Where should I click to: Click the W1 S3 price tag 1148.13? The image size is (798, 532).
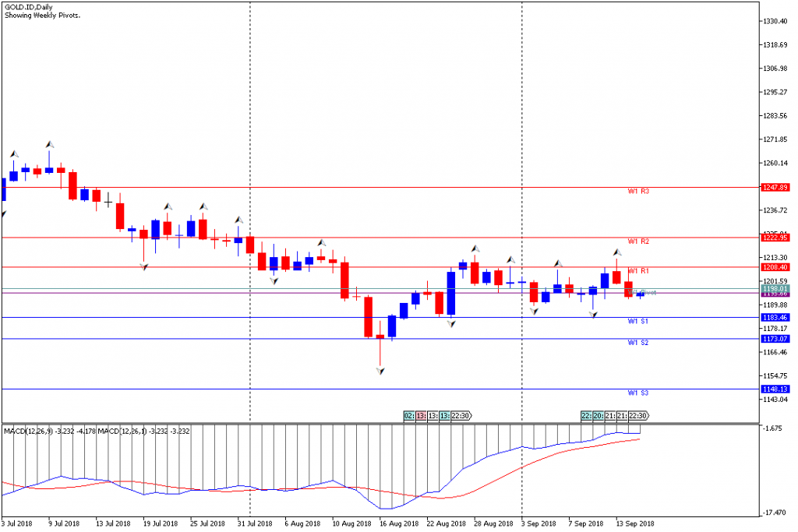point(775,389)
